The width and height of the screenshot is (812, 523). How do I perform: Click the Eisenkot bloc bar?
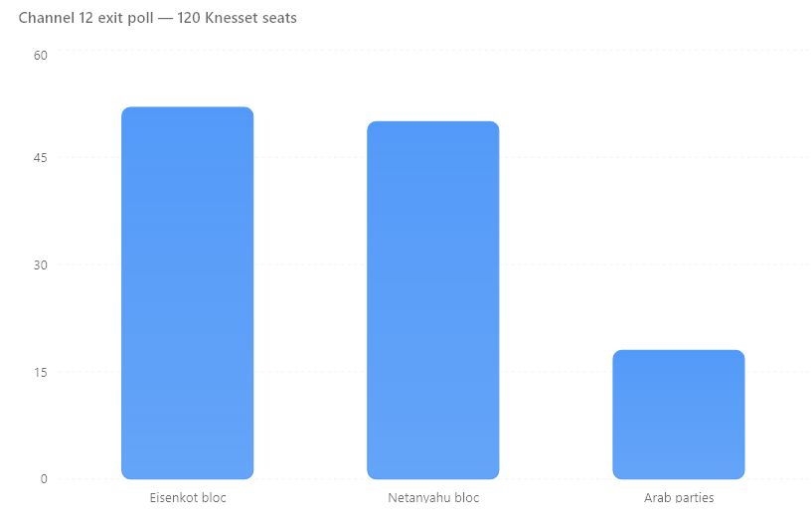(188, 292)
